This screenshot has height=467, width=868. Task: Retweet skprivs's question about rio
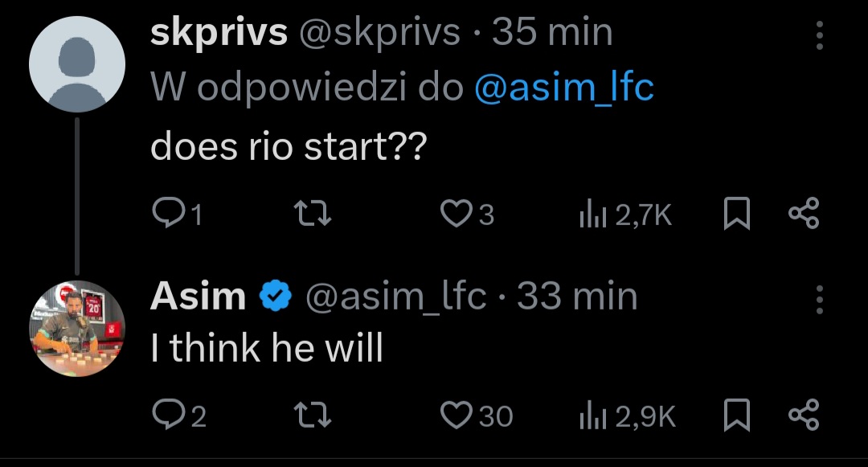311,214
